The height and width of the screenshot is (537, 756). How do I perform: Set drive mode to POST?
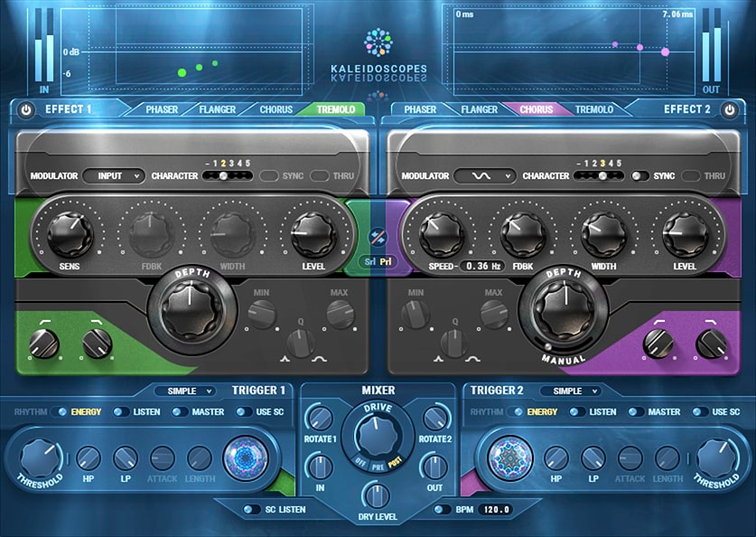click(395, 461)
